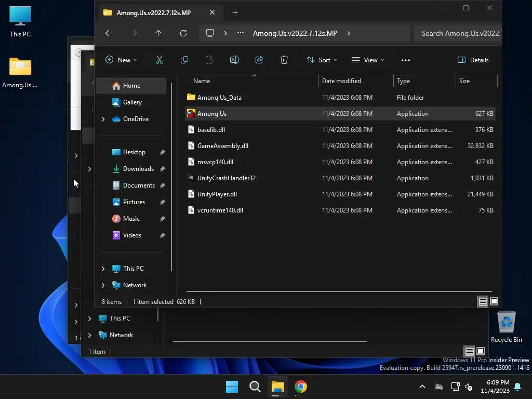Unpin Downloads using its pin icon
532x399 pixels.
coord(163,169)
